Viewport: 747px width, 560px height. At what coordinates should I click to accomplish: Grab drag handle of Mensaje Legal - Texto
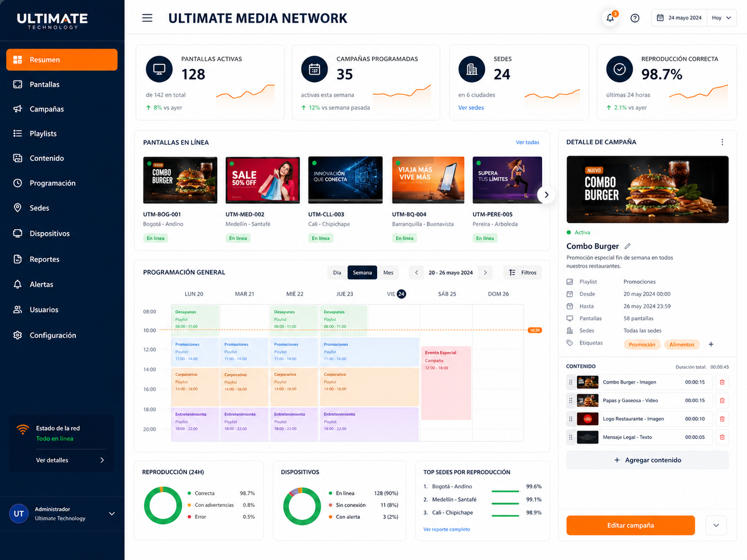tap(571, 437)
